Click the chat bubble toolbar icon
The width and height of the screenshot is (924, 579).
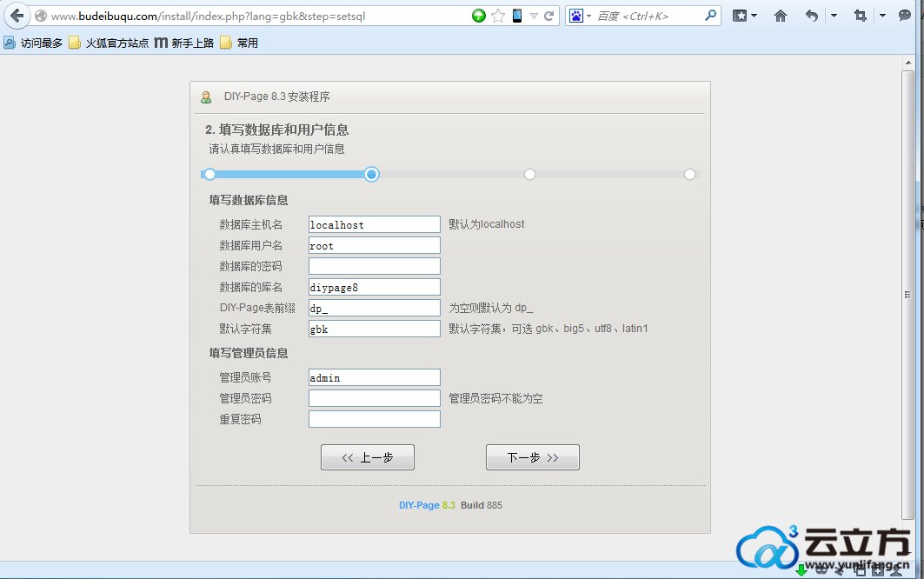(905, 16)
